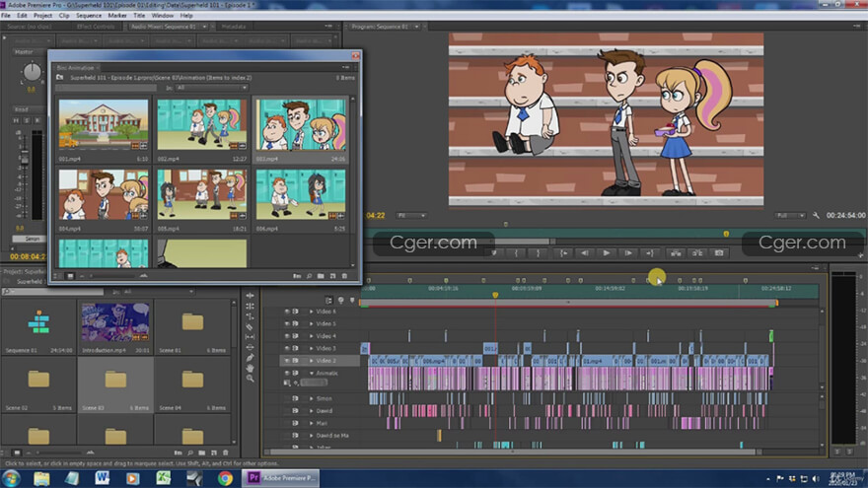Open the Fit zoom level dropdown
868x488 pixels.
pyautogui.click(x=411, y=215)
